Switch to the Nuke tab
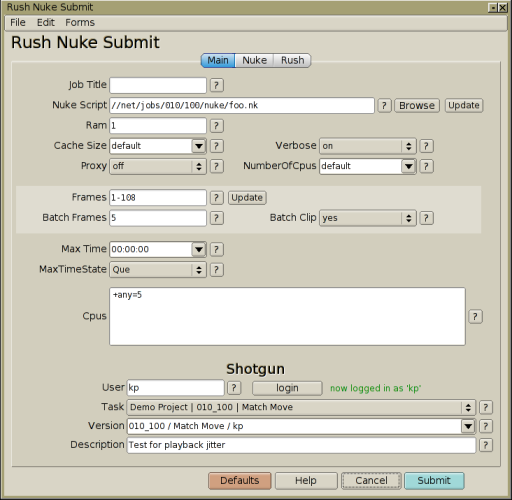The width and height of the screenshot is (512, 500). (x=255, y=61)
